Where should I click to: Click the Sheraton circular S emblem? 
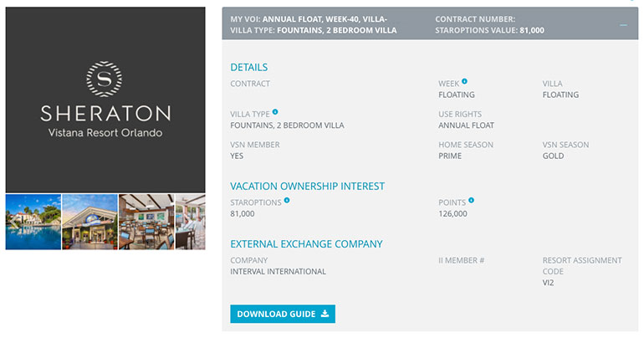click(x=105, y=79)
